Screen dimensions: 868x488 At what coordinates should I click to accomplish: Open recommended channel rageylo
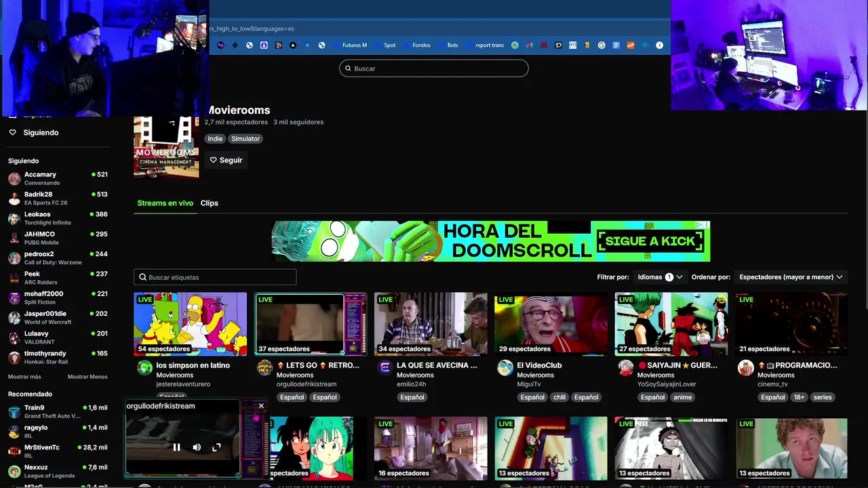pyautogui.click(x=58, y=431)
